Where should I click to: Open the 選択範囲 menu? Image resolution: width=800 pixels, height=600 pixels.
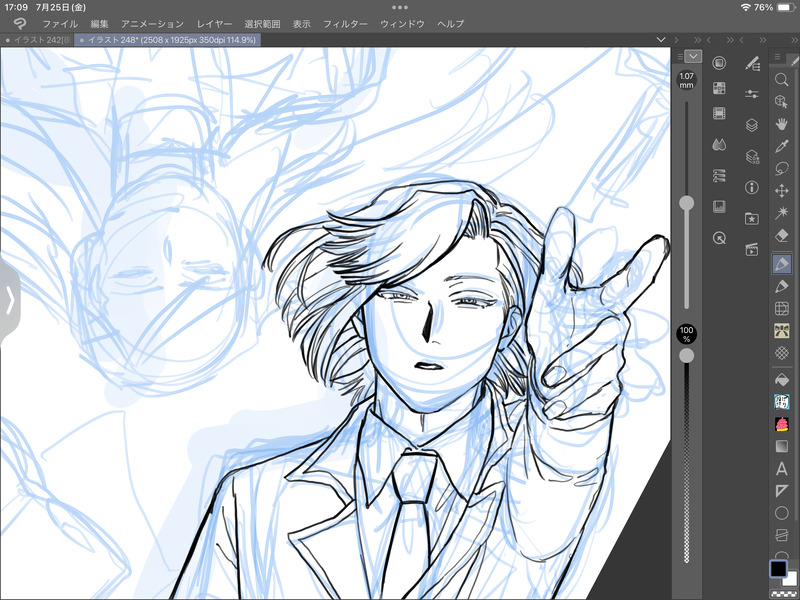point(262,24)
